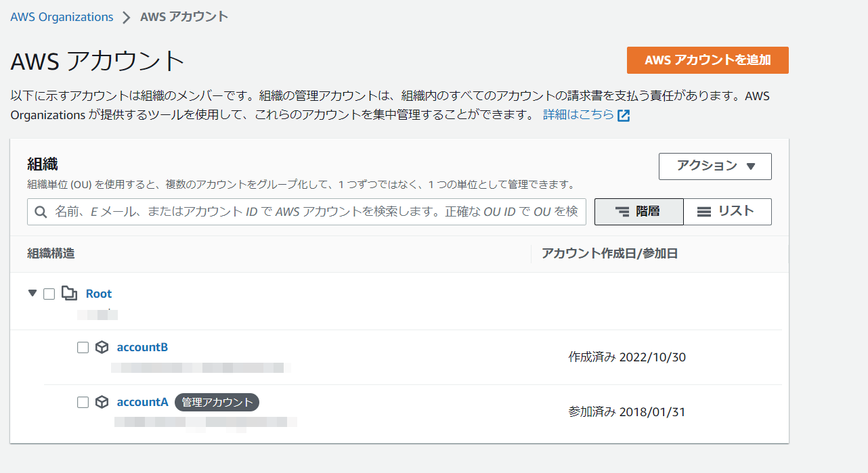Switch to リスト list view
This screenshot has height=473, width=868.
pos(727,211)
